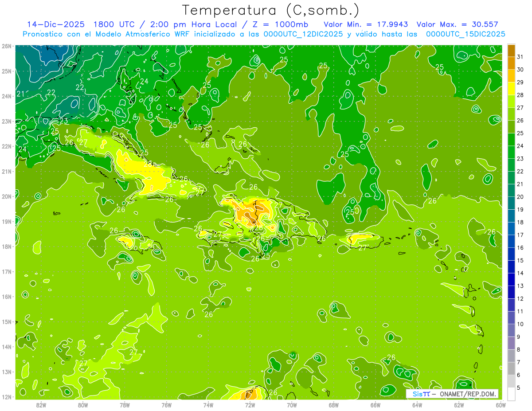
Task: Click the legend value '19'
Action: (520, 209)
